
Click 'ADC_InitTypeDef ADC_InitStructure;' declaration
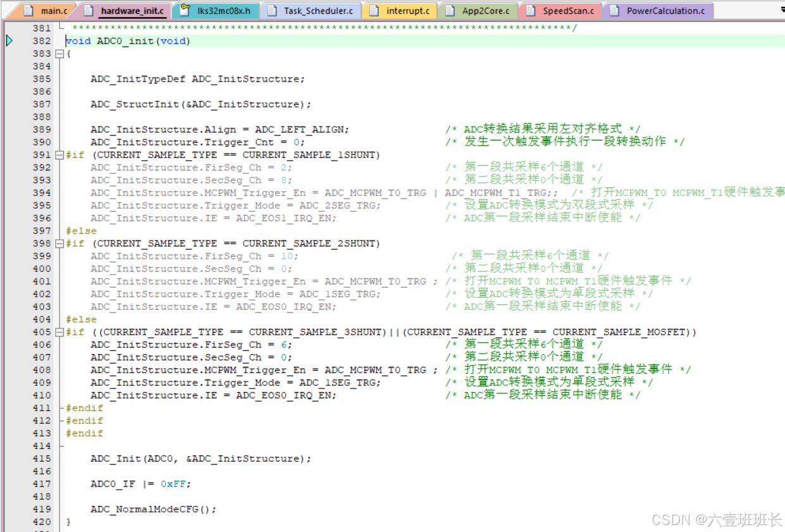(x=197, y=79)
